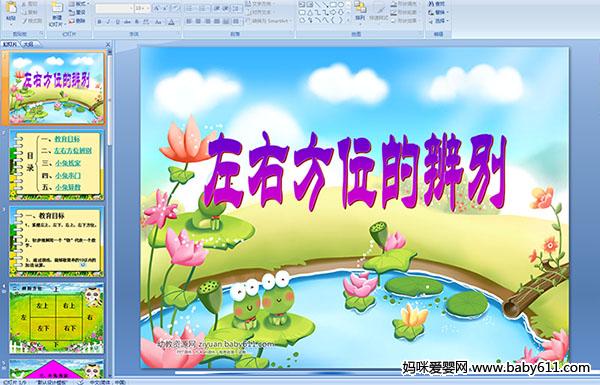This screenshot has width=600, height=385.
Task: Toggle Bold formatting in the font group
Action: pyautogui.click(x=99, y=22)
